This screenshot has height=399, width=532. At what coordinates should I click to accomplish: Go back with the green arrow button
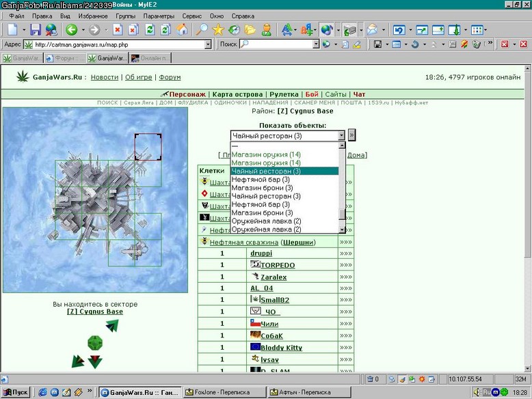click(72, 30)
